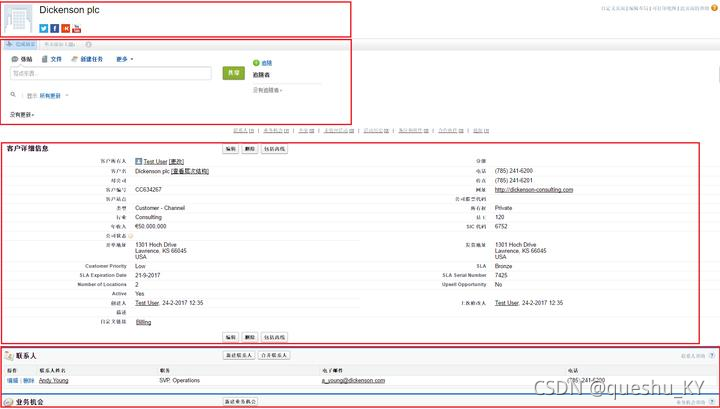Viewport: 720px width, 409px height.
Task: Click the 合并联系人 (Merge Contacts) button
Action: (x=274, y=355)
